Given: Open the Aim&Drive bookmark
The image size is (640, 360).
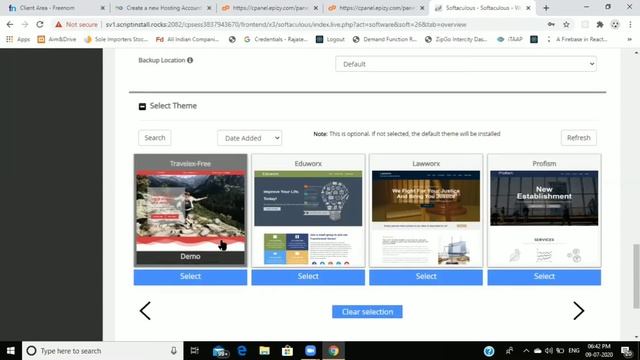Looking at the screenshot, I should 57,39.
